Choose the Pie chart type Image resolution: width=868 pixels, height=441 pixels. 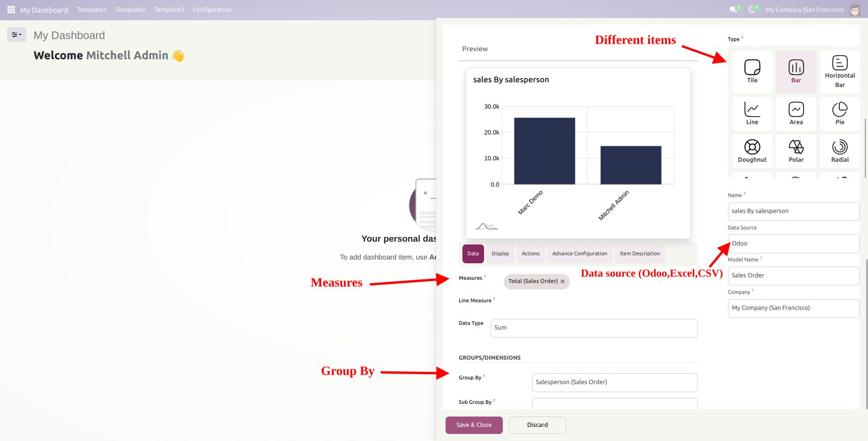point(840,113)
